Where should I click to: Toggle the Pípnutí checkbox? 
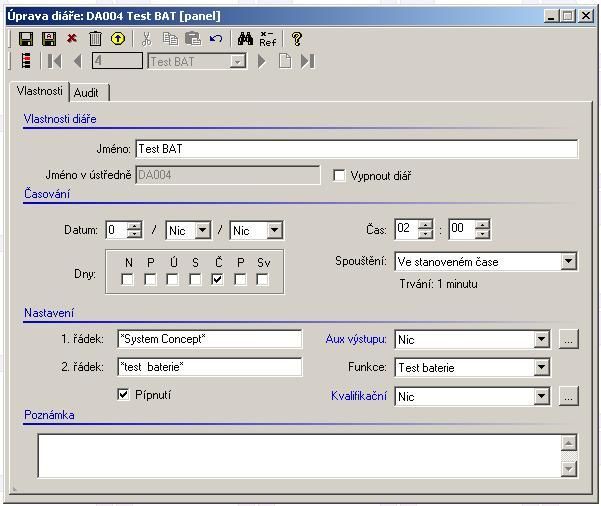(124, 395)
